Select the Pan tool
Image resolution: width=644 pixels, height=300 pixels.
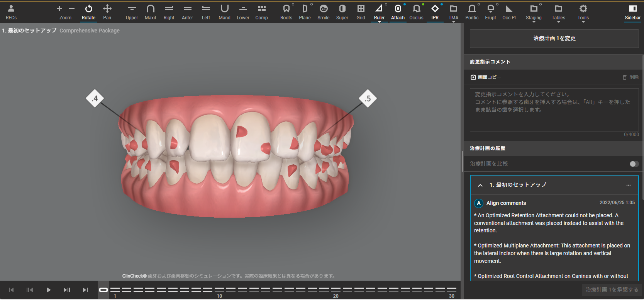(x=107, y=12)
